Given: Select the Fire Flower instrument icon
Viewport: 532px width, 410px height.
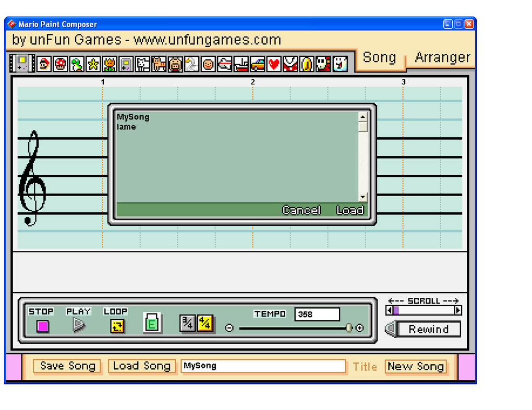Looking at the screenshot, I should 109,64.
